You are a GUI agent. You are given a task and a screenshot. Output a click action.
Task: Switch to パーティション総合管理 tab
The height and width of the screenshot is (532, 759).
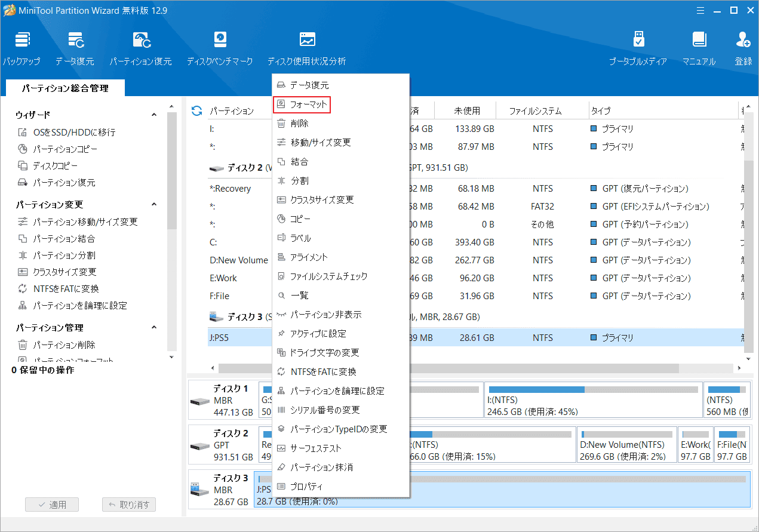click(x=65, y=88)
